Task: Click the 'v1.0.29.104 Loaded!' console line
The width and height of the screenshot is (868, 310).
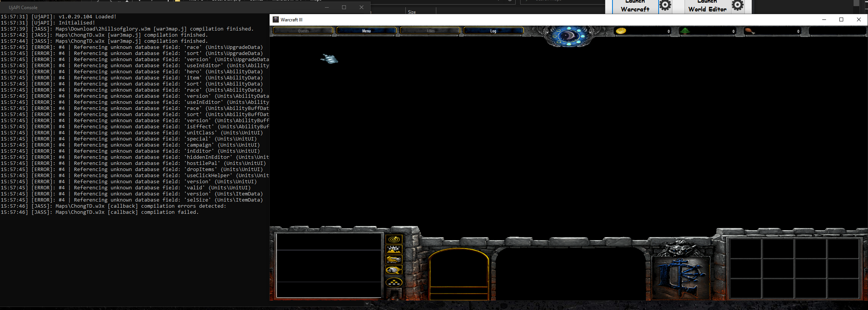Action: (x=58, y=17)
